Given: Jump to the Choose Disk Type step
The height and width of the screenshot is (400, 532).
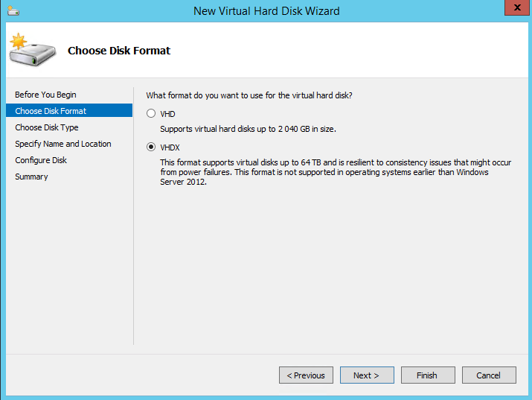Looking at the screenshot, I should 47,127.
